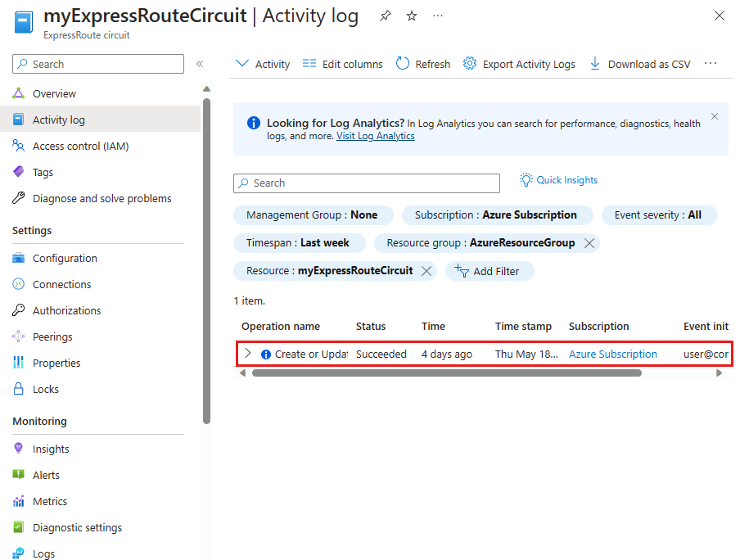Open Export Activity Logs gear icon
The image size is (749, 560).
(470, 64)
